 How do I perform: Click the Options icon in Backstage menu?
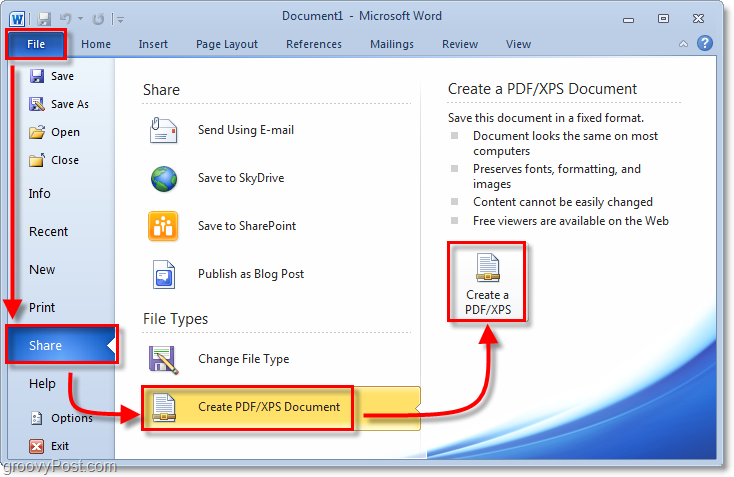[x=37, y=418]
